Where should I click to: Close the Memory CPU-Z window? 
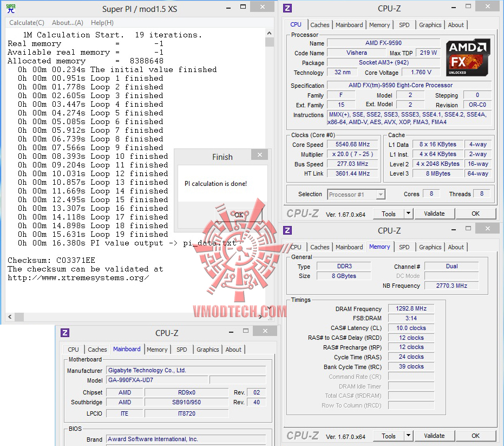click(488, 228)
